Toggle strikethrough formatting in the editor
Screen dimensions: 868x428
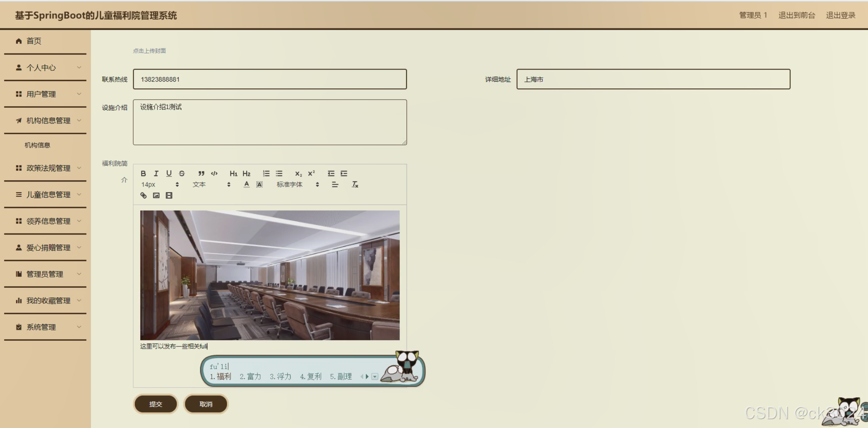coord(182,173)
